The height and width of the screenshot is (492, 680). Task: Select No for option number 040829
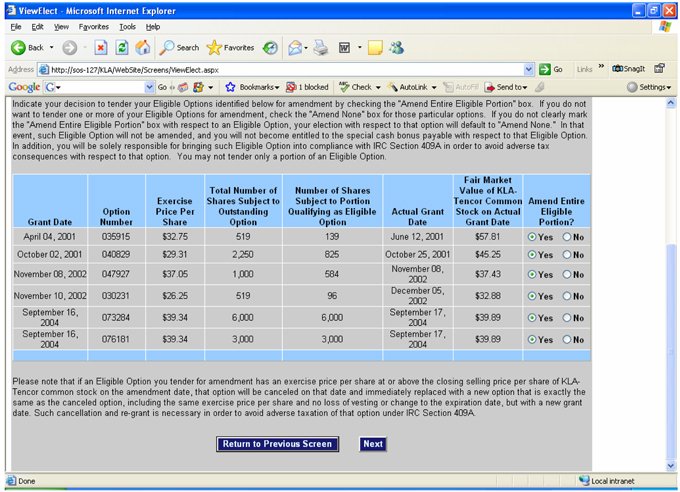pos(568,255)
